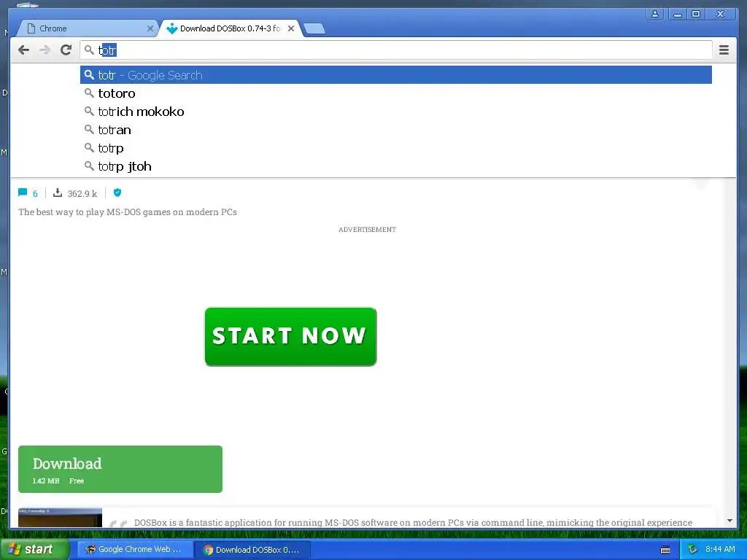Open the Chrome hamburger menu

724,50
